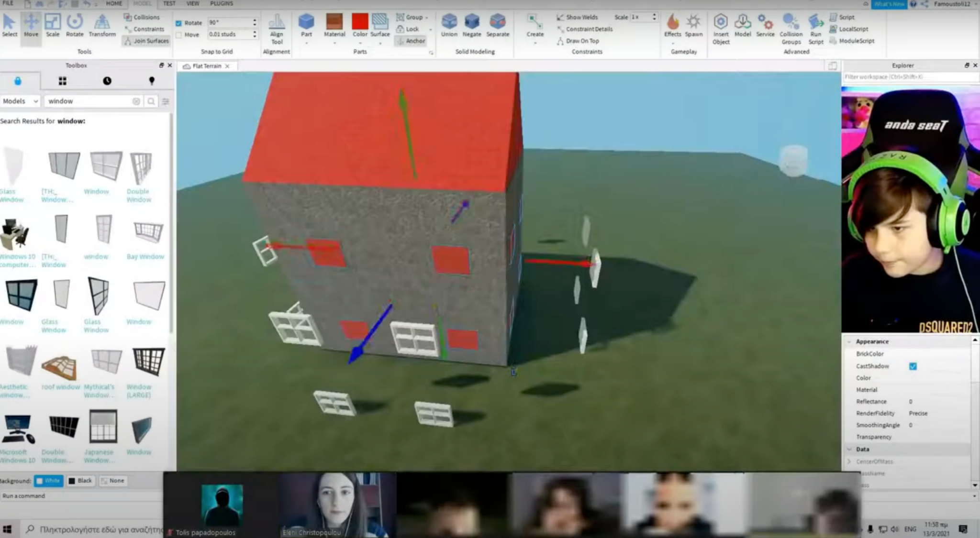The width and height of the screenshot is (980, 538).
Task: Open the Models category dropdown
Action: (x=20, y=101)
